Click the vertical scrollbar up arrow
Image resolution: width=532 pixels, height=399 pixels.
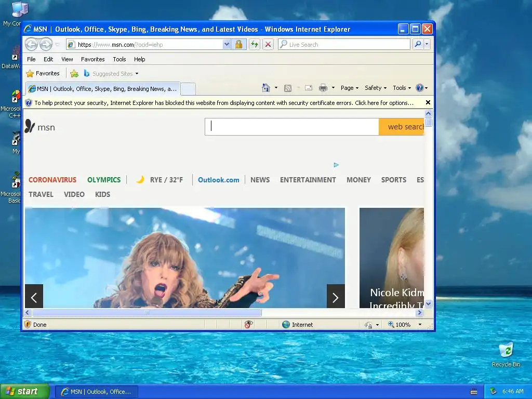click(x=428, y=113)
